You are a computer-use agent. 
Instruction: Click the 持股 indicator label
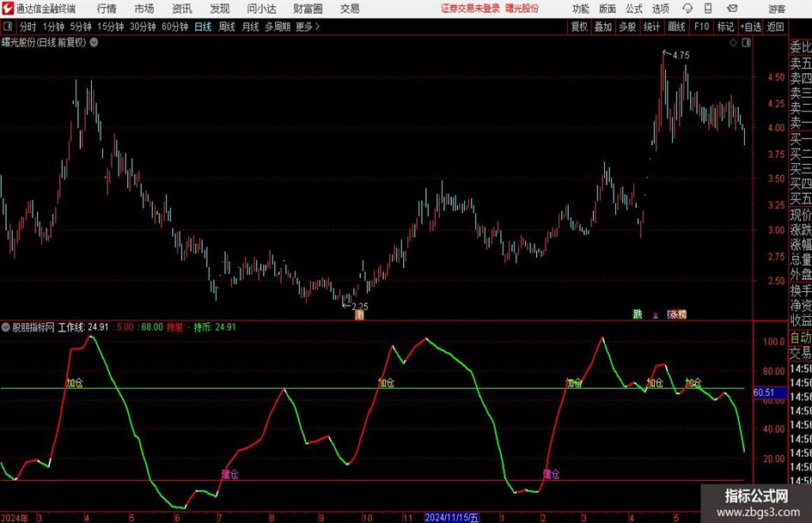pyautogui.click(x=175, y=327)
